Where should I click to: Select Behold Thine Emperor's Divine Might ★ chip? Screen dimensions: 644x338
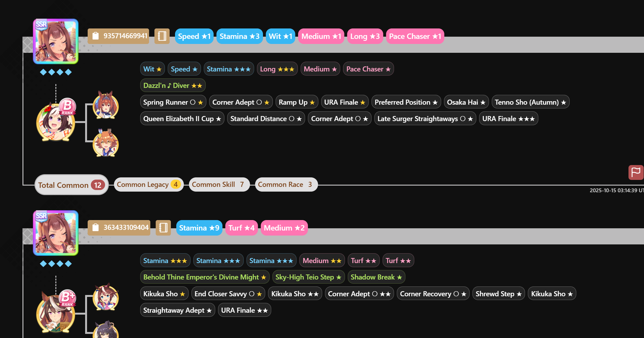[205, 277]
